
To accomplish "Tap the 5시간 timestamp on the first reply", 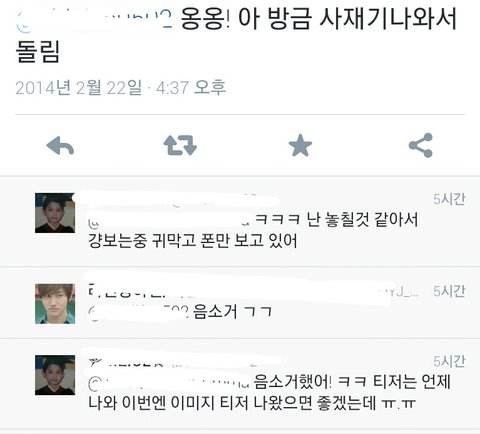I will point(449,199).
